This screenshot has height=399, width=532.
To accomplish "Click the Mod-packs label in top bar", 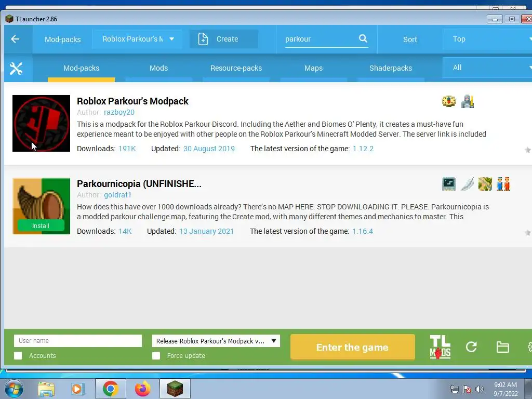I will click(63, 39).
